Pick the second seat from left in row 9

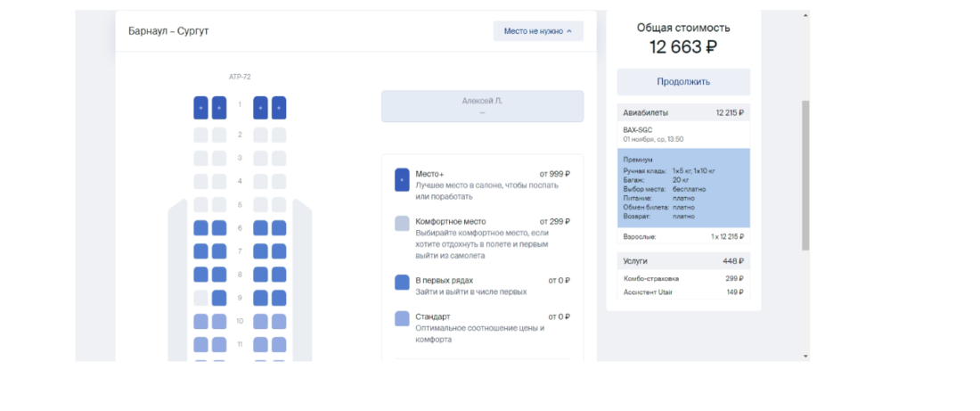tap(219, 298)
